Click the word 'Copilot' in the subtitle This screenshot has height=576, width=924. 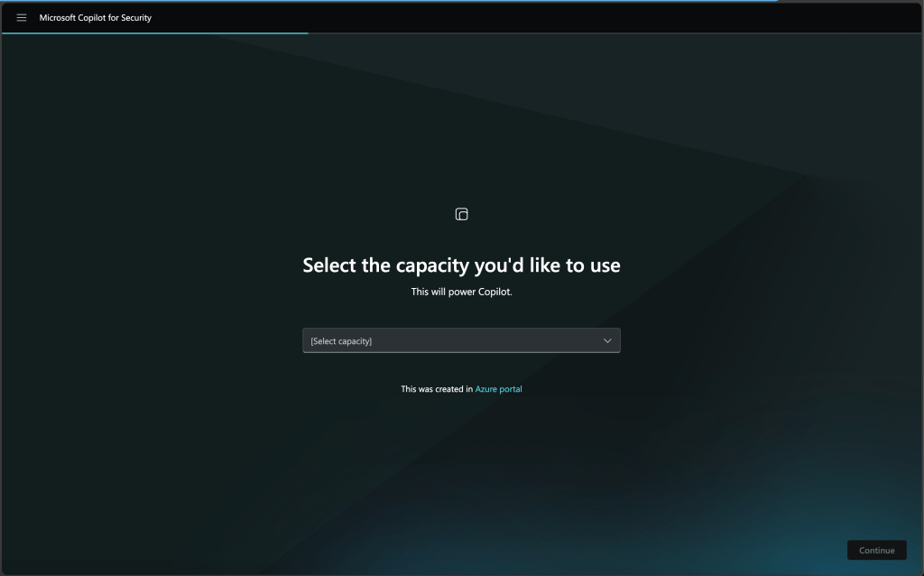coord(492,292)
